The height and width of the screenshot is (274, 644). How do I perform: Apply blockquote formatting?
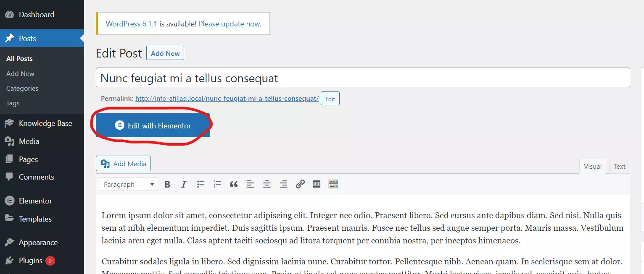(x=234, y=184)
